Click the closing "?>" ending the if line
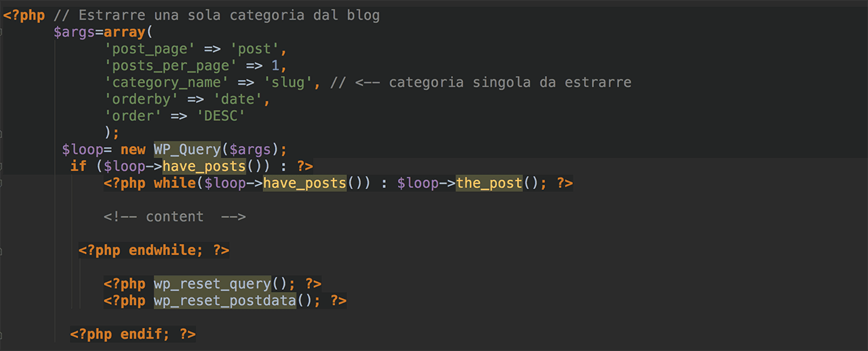The width and height of the screenshot is (868, 351). tap(304, 166)
